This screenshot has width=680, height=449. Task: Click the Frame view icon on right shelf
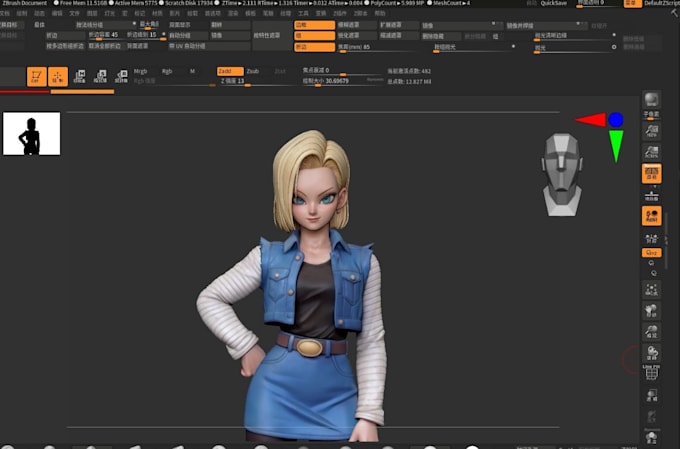click(651, 289)
